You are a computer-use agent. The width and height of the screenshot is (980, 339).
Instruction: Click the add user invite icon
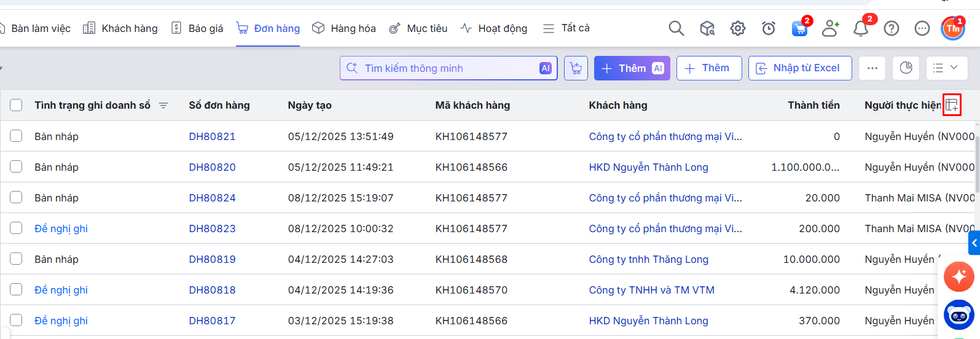point(830,28)
